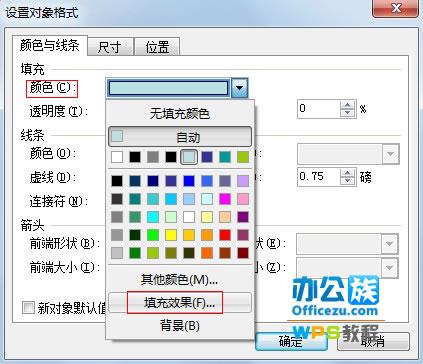Select the dark red maroon swatch

click(x=243, y=253)
